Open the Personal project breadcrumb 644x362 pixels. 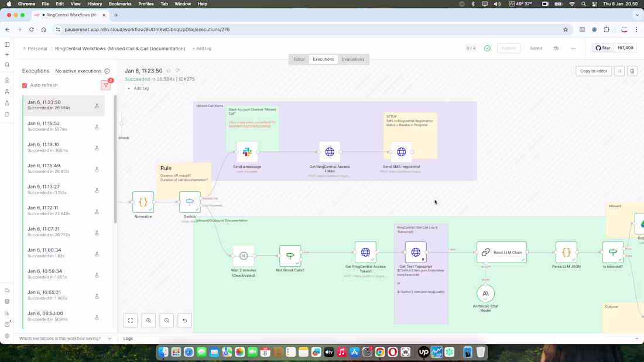pos(35,49)
